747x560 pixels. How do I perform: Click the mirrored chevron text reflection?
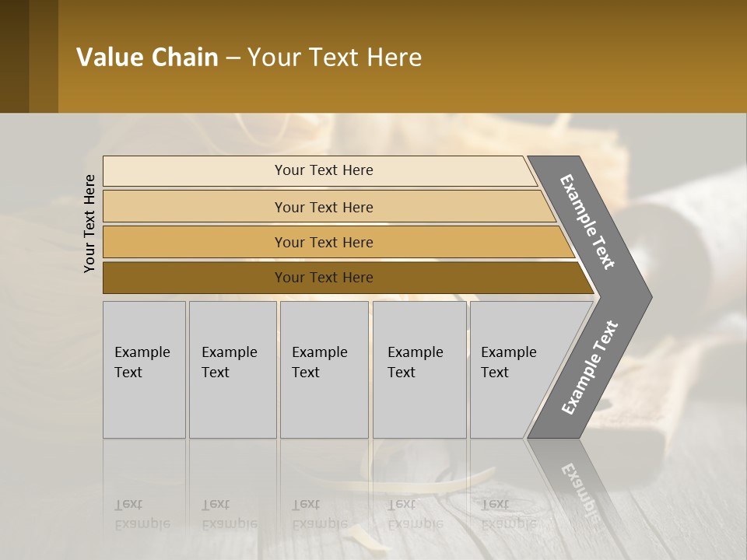577,485
